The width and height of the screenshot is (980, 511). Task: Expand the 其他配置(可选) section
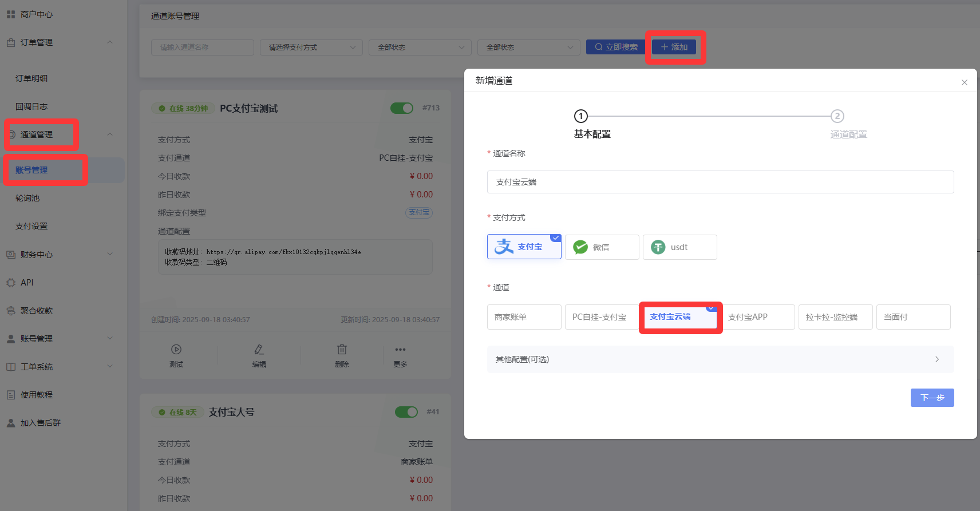720,359
